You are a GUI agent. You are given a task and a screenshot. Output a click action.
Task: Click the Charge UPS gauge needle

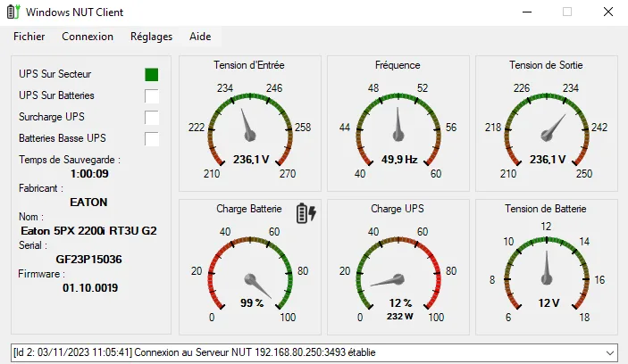(388, 280)
